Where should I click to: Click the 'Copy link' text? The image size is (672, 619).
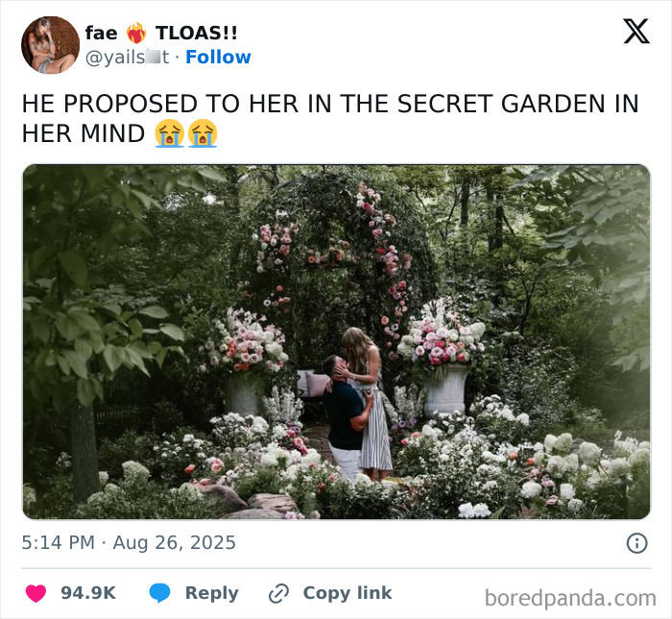tap(348, 593)
